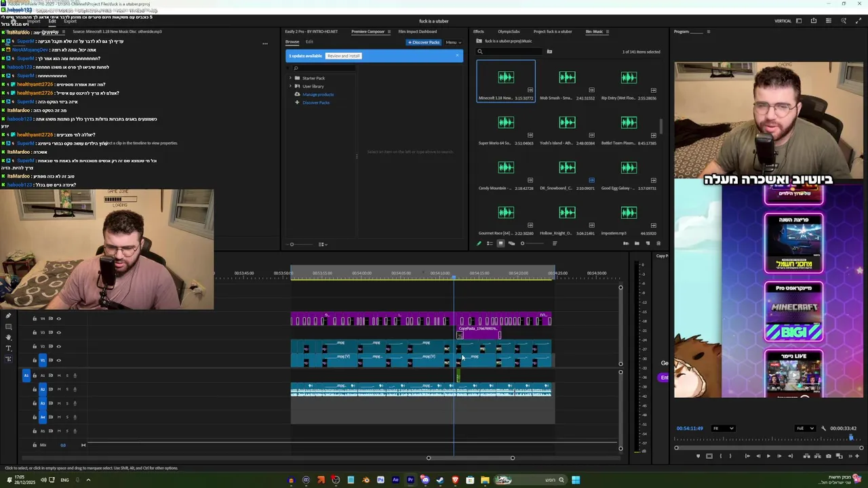Screen dimensions: 868x488
Task: Select the Mob Smash audio clip thumbnail
Action: (568, 78)
